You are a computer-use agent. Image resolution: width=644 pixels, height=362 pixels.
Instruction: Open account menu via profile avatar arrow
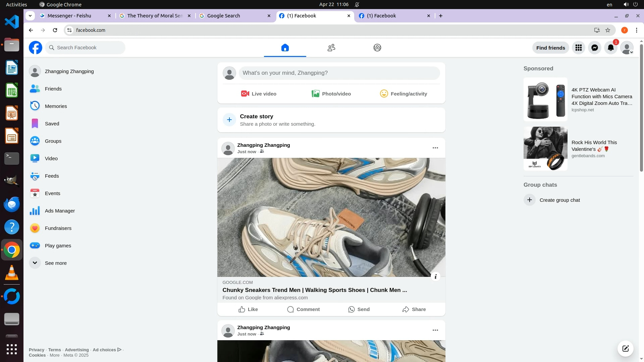(x=631, y=52)
